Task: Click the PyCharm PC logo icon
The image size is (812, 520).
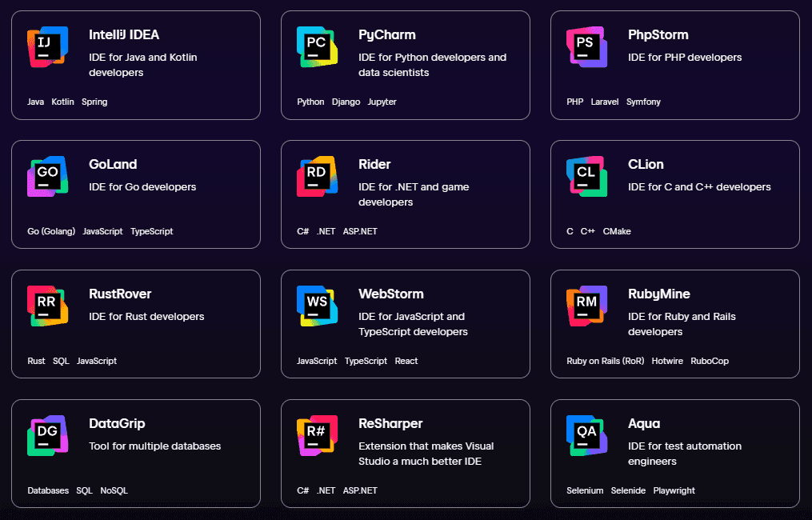Action: point(318,47)
